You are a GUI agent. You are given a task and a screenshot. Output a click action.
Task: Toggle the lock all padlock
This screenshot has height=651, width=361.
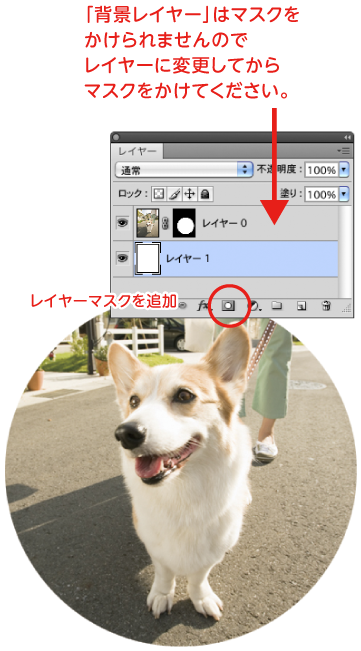[x=205, y=194]
